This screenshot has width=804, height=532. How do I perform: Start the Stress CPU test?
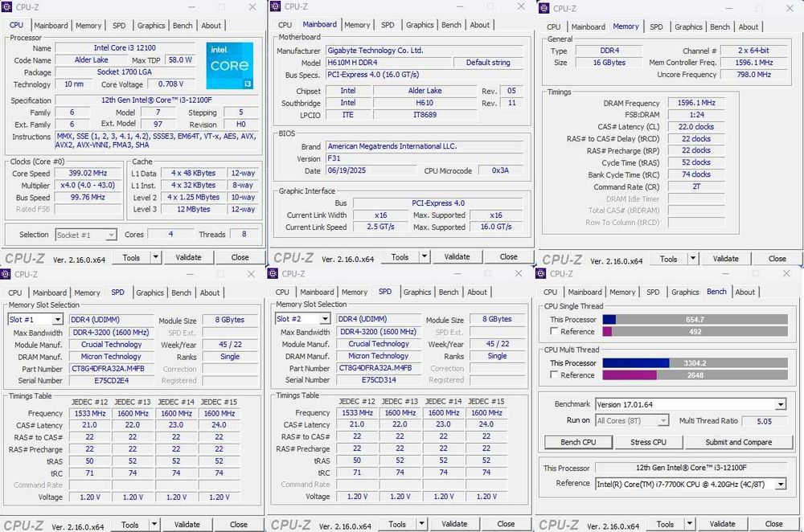click(648, 442)
